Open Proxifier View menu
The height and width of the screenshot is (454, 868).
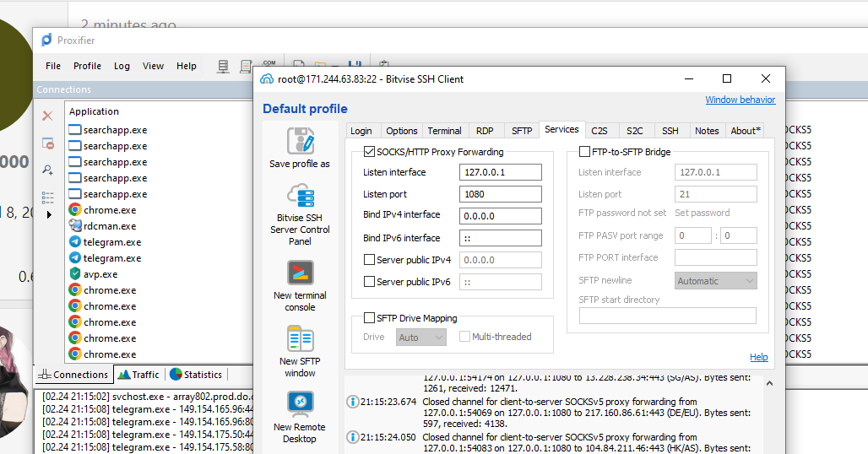pos(153,66)
